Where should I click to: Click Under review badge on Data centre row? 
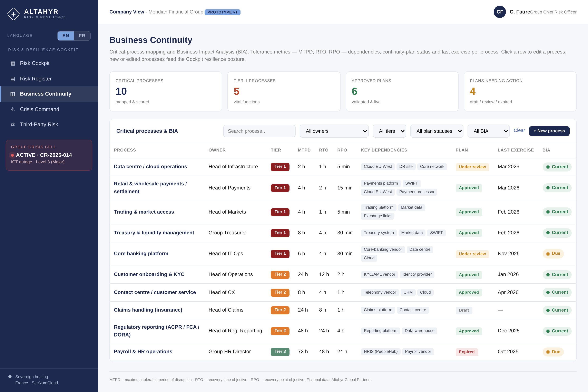coord(472,167)
